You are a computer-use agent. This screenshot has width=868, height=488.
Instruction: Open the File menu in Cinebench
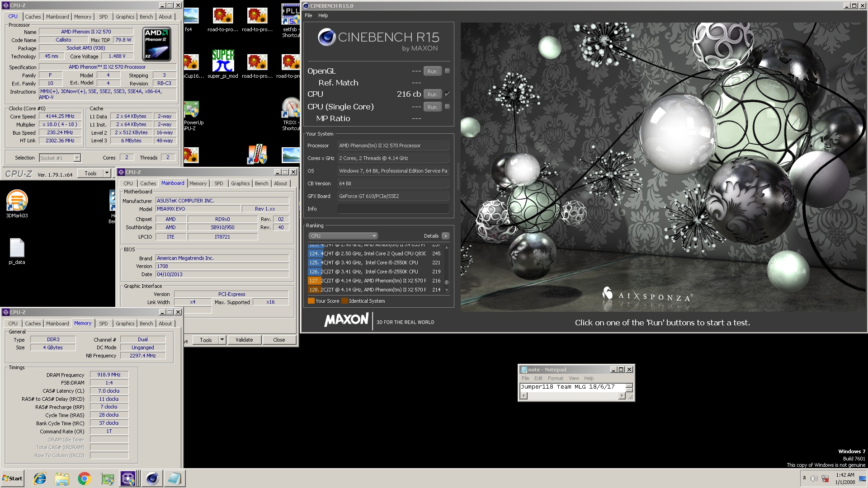(308, 15)
